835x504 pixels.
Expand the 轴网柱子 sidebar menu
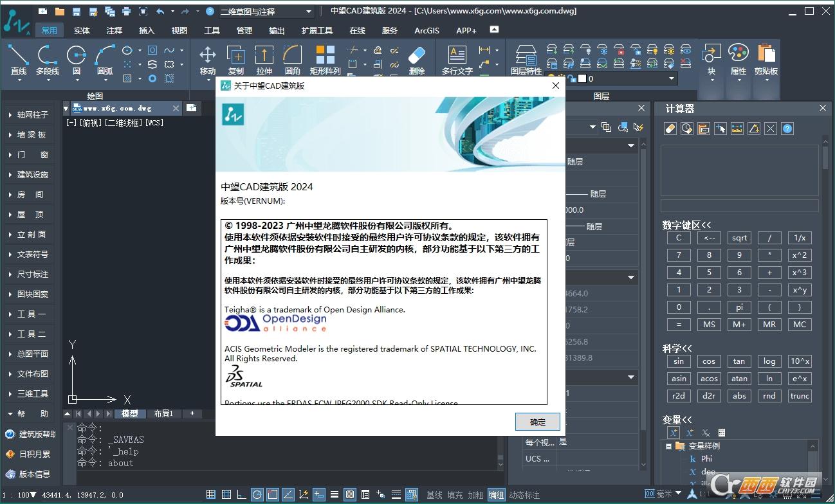point(29,114)
